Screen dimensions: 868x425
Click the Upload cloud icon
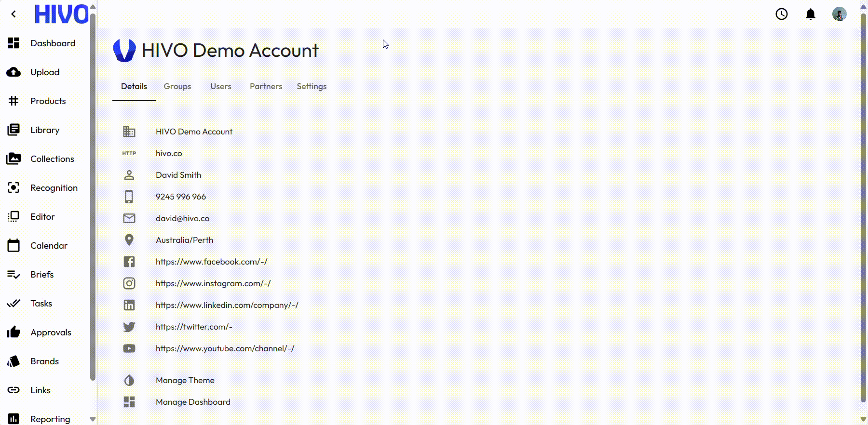tap(14, 72)
